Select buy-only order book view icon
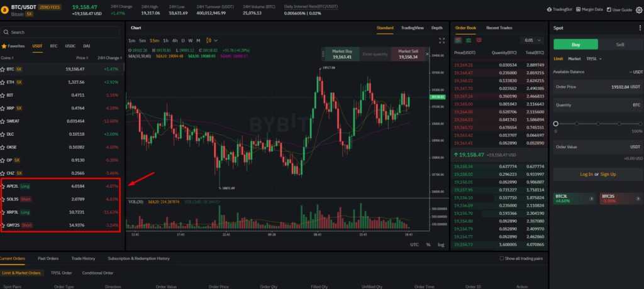 (469, 40)
